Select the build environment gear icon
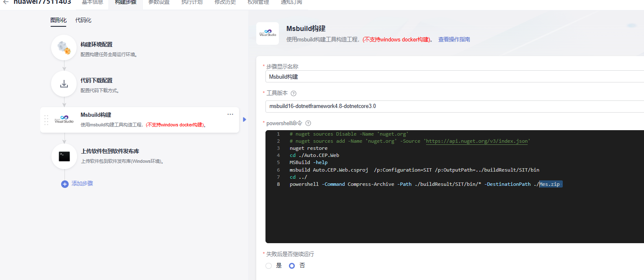This screenshot has height=280, width=644. click(64, 48)
